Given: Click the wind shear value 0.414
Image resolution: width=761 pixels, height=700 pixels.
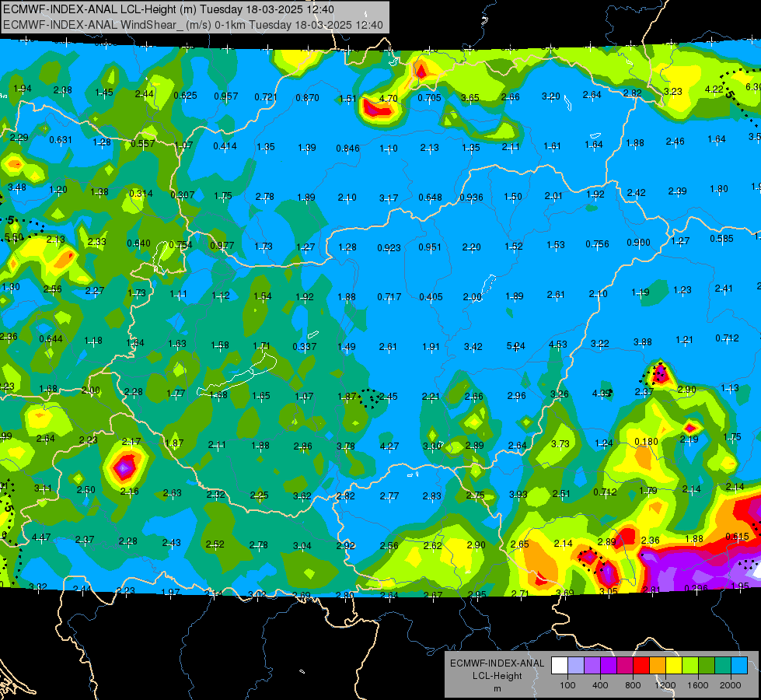Looking at the screenshot, I should pyautogui.click(x=225, y=145).
